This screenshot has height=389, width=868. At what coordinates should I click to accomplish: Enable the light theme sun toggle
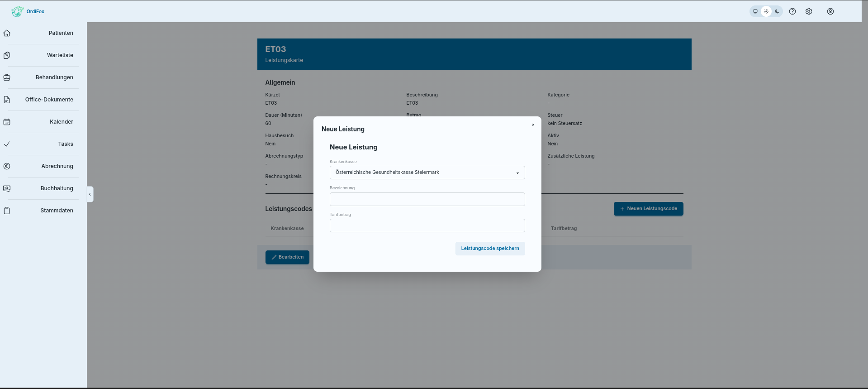pos(766,11)
